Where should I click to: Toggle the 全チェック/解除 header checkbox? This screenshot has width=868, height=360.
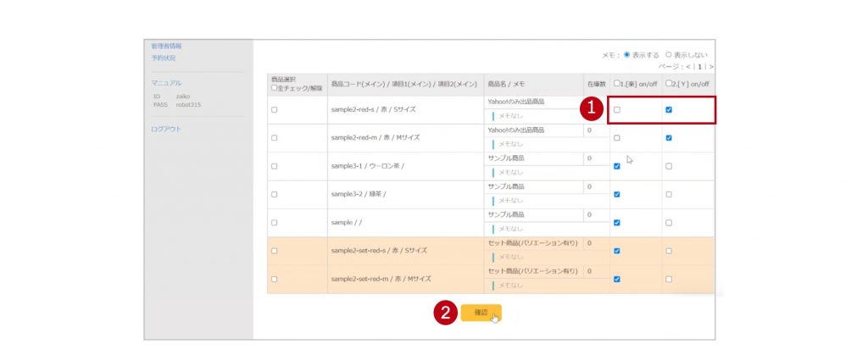click(274, 88)
